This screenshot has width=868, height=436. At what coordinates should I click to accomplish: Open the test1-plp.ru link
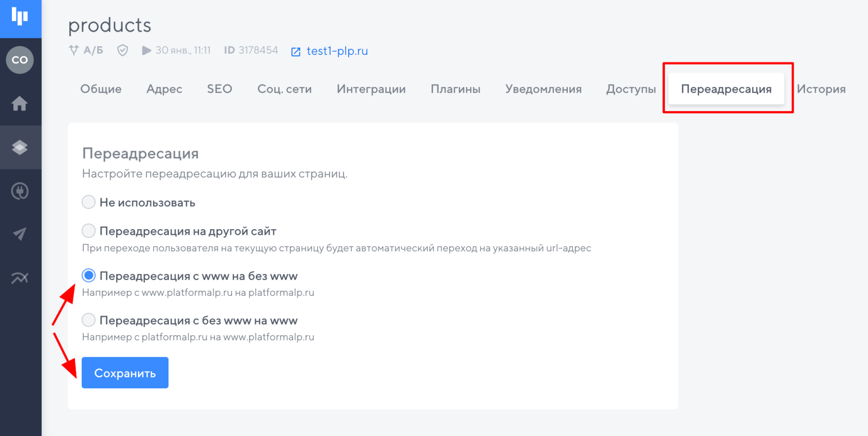(337, 51)
